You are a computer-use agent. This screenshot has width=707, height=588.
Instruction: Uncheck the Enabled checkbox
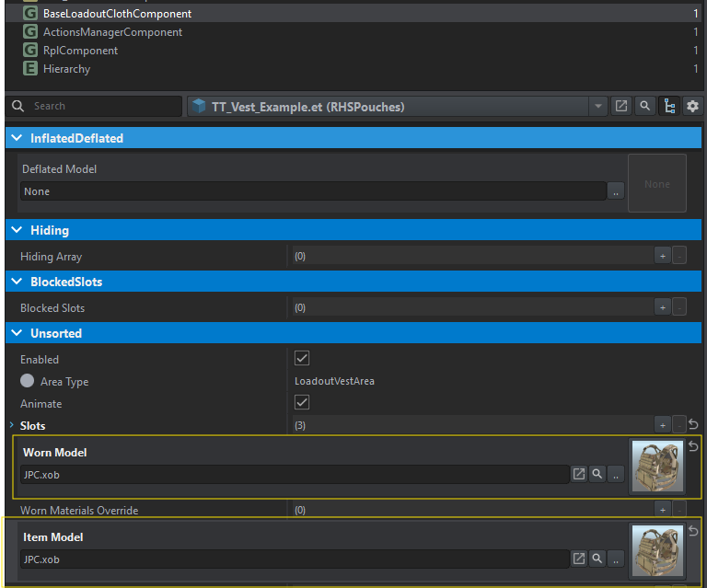[x=302, y=358]
